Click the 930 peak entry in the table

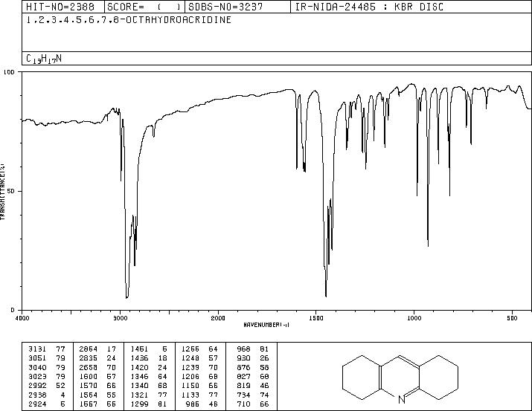(x=253, y=357)
